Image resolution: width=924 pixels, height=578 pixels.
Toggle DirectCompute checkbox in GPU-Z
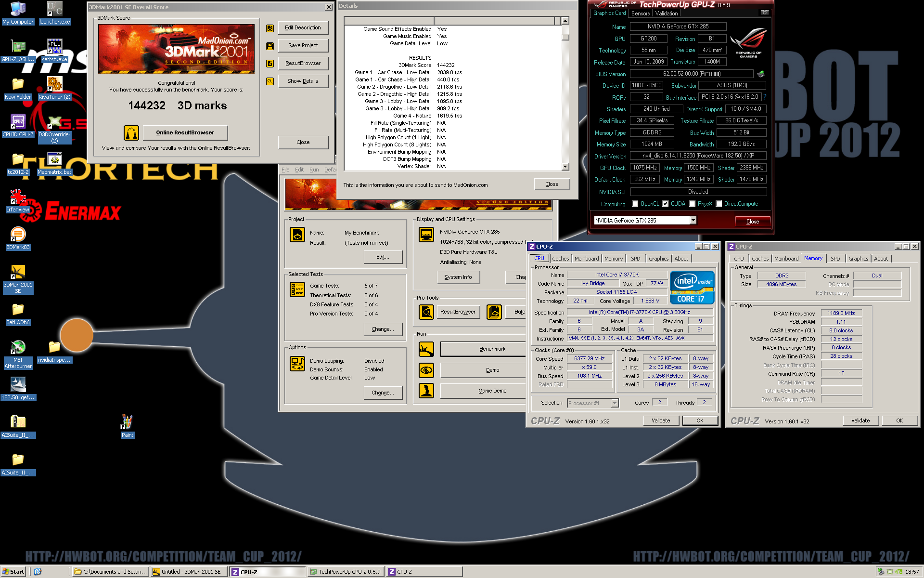click(x=719, y=204)
